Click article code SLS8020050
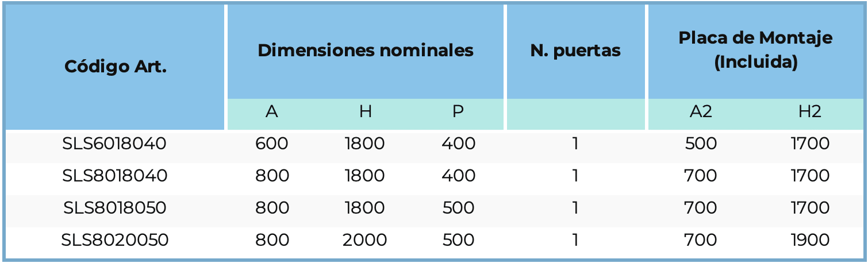Viewport: 868px width, 263px height. [114, 240]
